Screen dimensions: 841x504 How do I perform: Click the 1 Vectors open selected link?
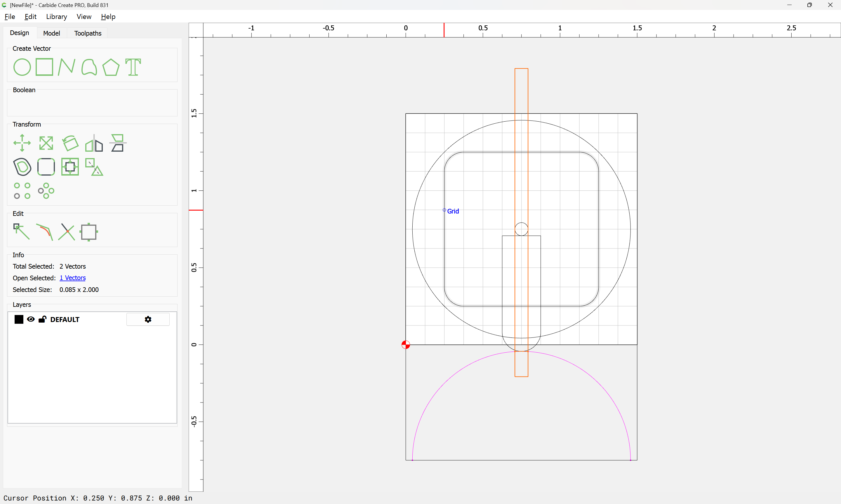pyautogui.click(x=72, y=278)
